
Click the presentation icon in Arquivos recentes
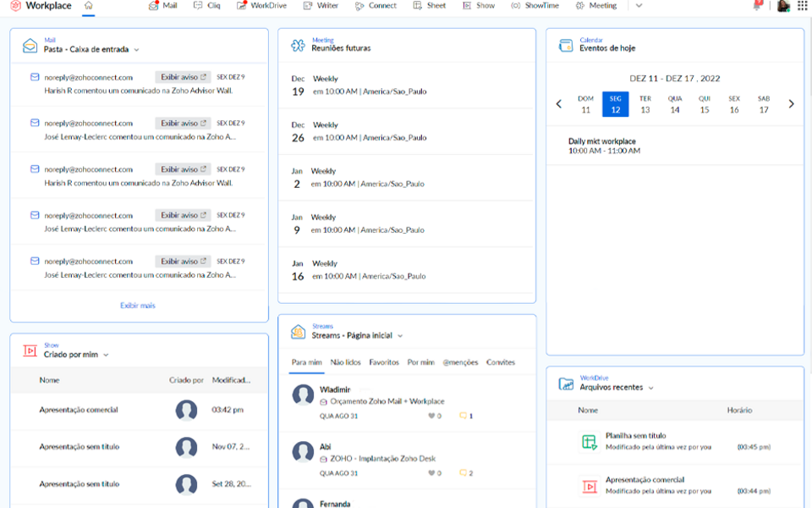(589, 486)
